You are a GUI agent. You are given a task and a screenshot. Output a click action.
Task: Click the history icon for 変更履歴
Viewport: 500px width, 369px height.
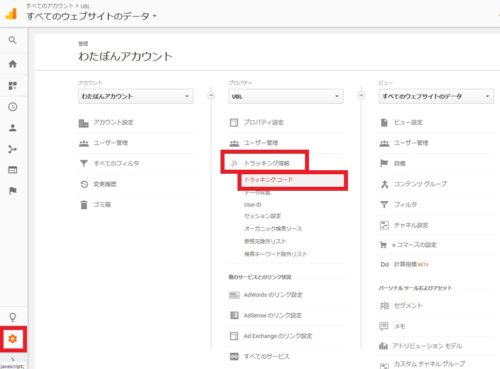click(84, 184)
